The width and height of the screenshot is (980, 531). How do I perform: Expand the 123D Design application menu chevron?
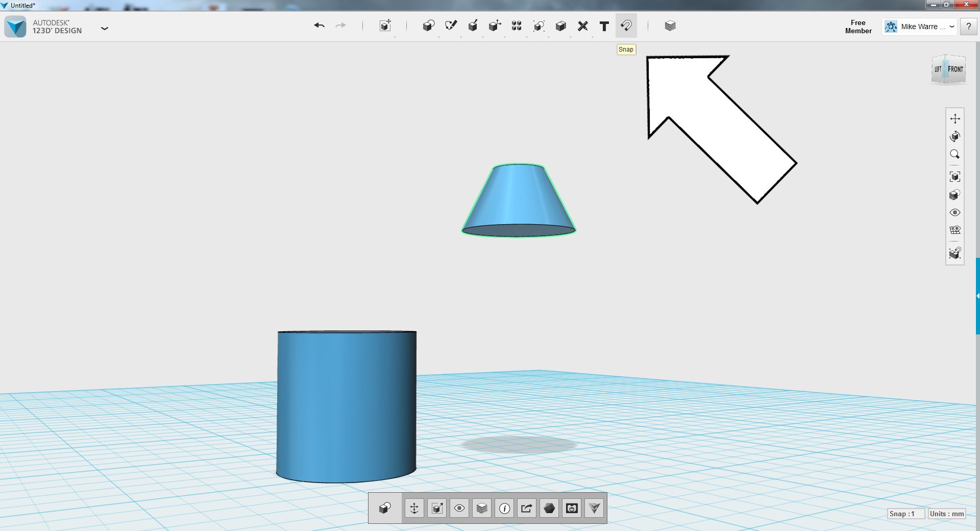(x=105, y=28)
